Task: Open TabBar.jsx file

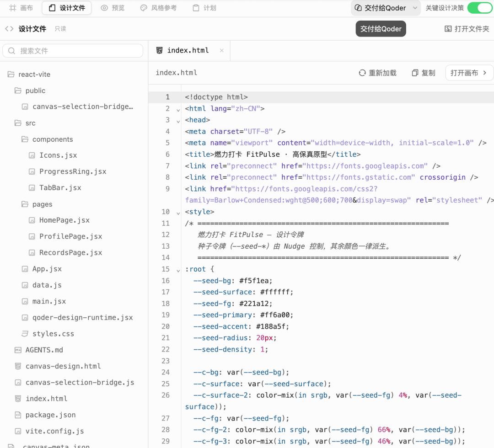Action: [x=55, y=188]
